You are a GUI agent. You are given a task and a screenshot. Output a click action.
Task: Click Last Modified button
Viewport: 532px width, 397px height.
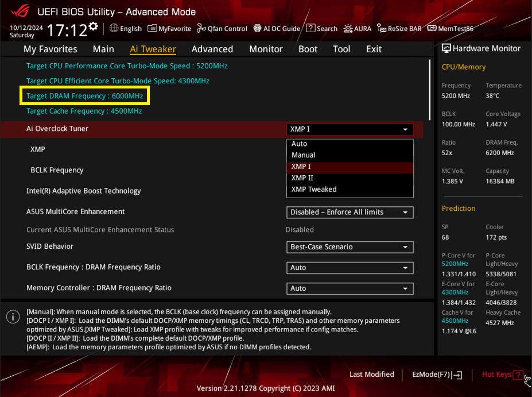click(372, 375)
